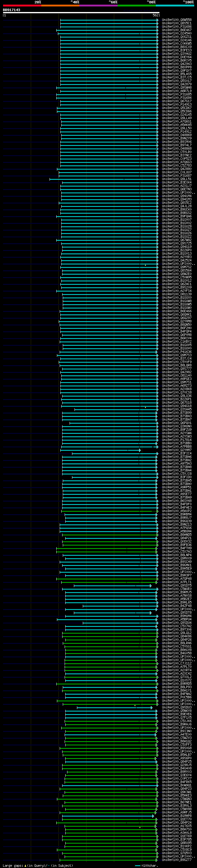Open hit UniRef100_Q9SWH8
197x868 pixels.
click(177, 88)
